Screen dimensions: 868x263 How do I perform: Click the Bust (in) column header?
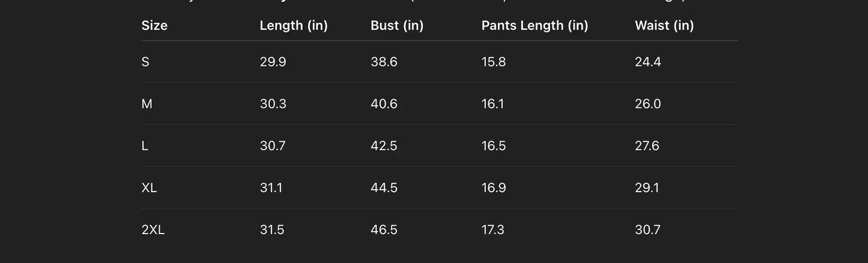(x=397, y=25)
